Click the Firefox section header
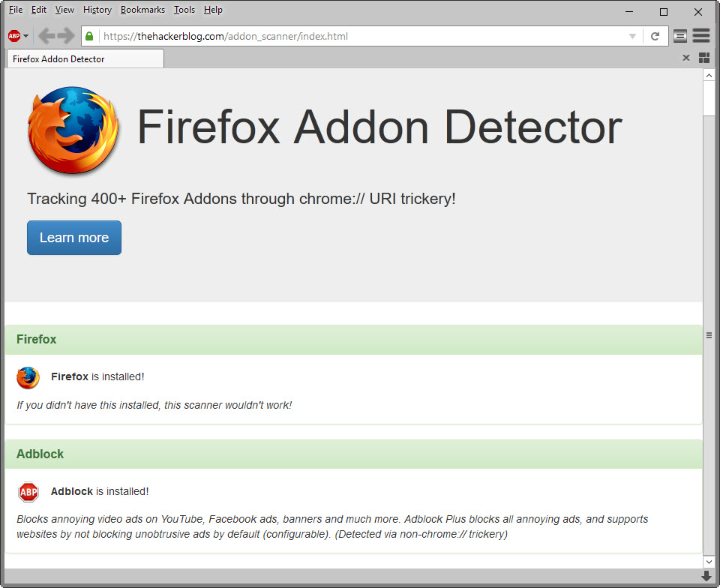 (x=353, y=340)
